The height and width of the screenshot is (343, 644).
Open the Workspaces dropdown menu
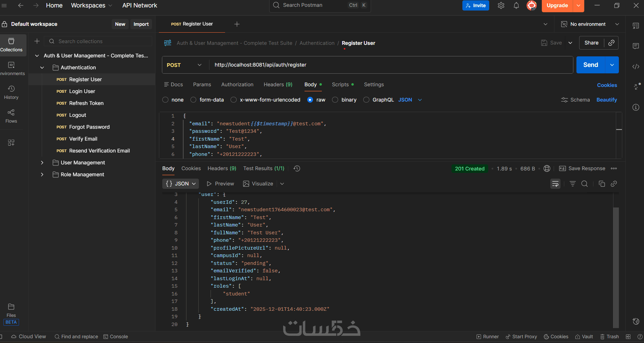[x=91, y=5]
